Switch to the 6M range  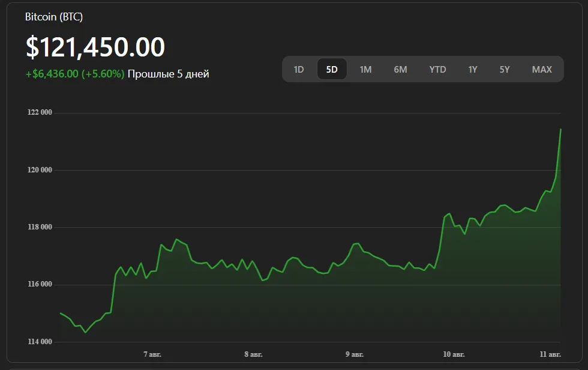(x=400, y=70)
